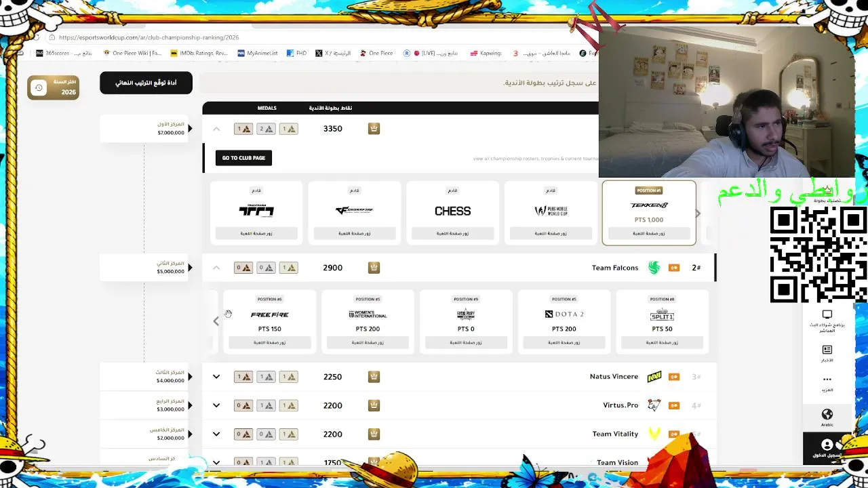The image size is (868, 488).
Task: Click visit game page under Tekken 8
Action: [649, 233]
